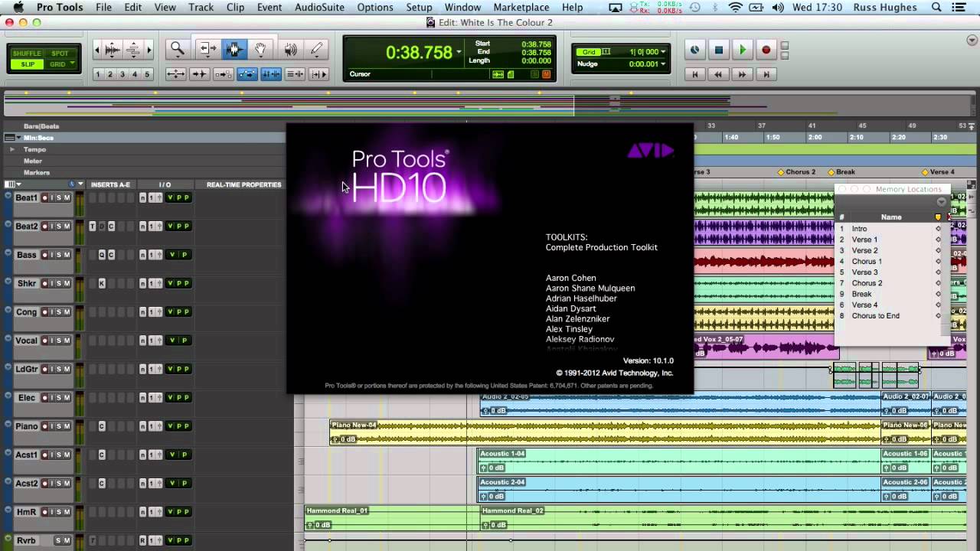
Task: Record-enable the Bass track
Action: (45, 255)
